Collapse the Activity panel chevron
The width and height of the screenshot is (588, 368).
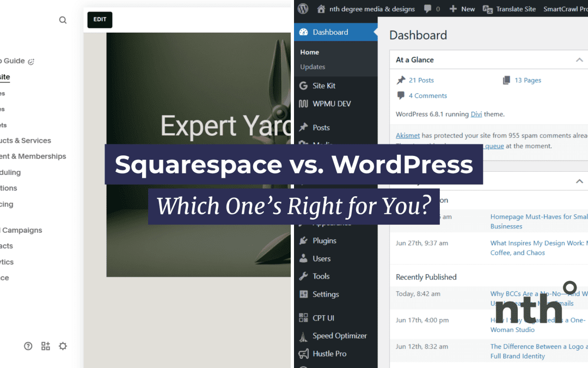coord(579,182)
